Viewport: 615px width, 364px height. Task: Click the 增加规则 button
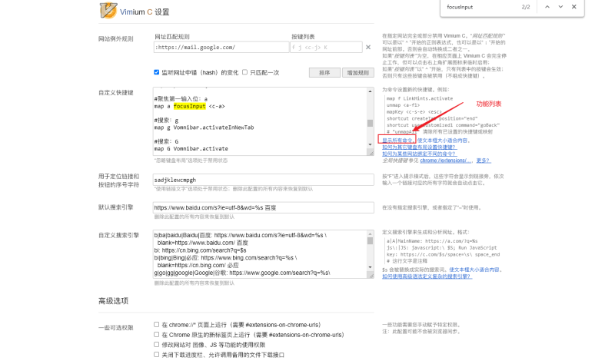coord(357,72)
